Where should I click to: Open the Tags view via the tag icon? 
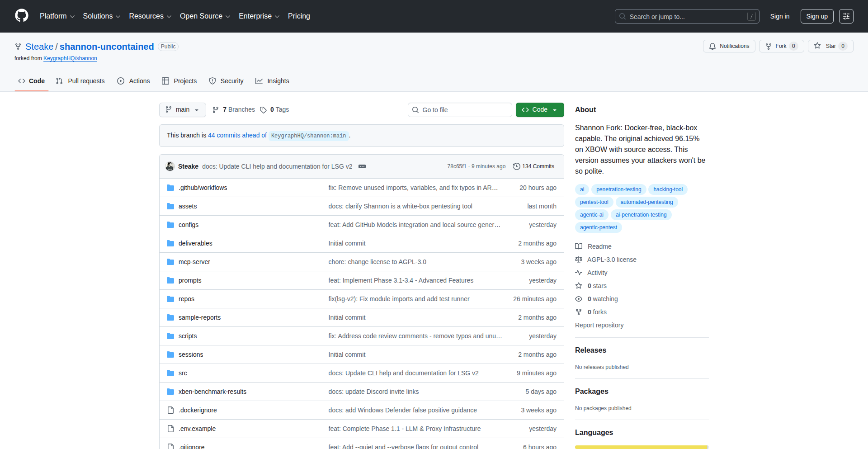coord(264,109)
